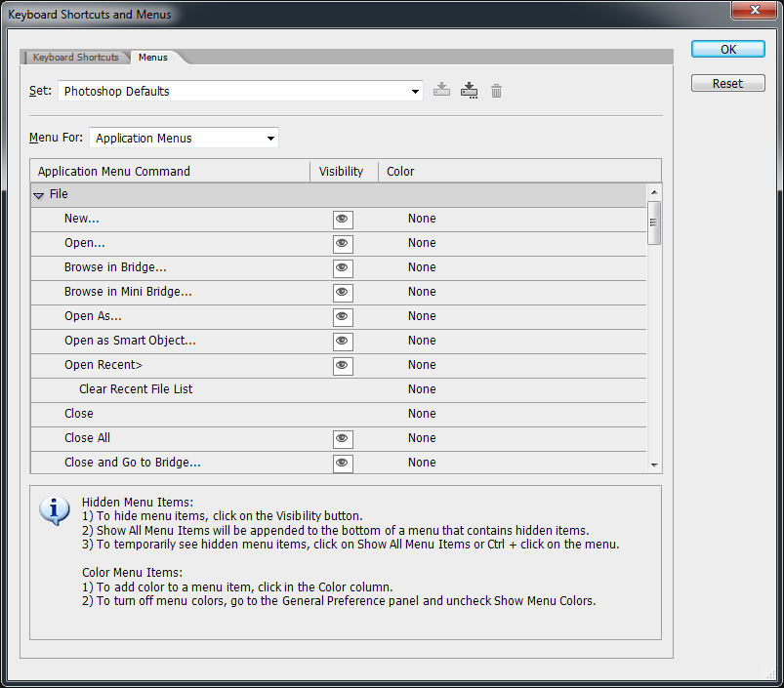This screenshot has width=784, height=688.
Task: Select the Open... command row
Action: (339, 244)
